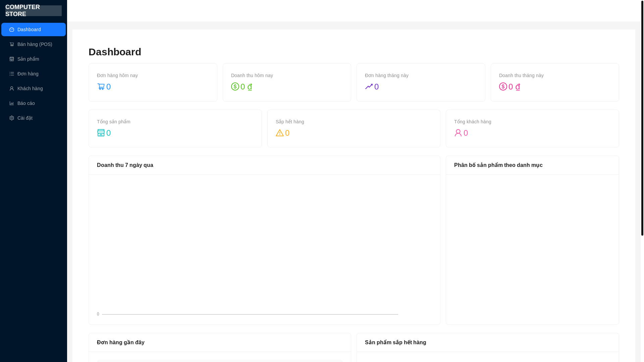Click green dollar icon in Doanh thu hôm nay
The width and height of the screenshot is (644, 362).
(235, 86)
